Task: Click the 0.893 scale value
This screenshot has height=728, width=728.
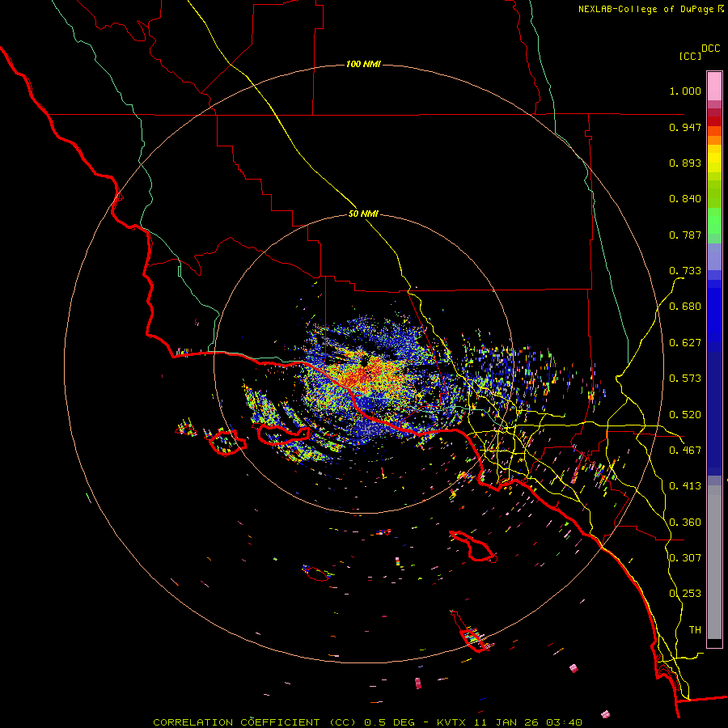Action: 685,163
